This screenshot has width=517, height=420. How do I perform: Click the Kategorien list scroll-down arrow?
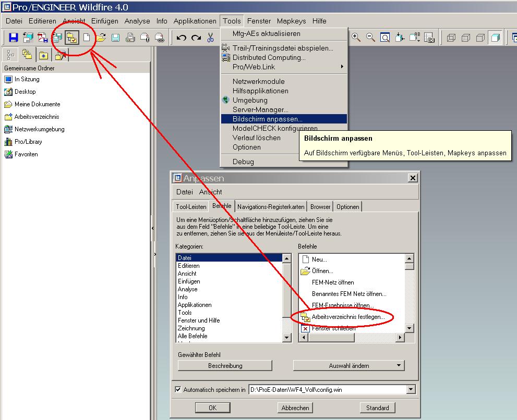point(286,337)
